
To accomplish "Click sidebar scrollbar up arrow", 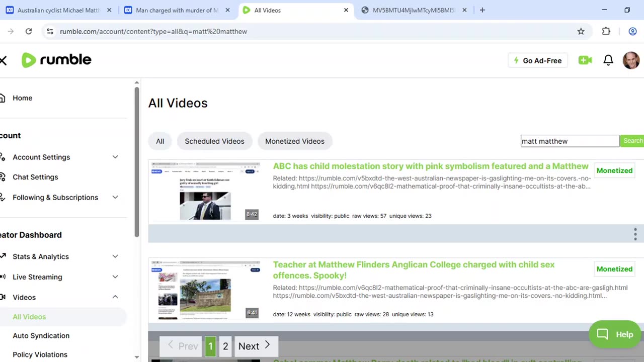I will pyautogui.click(x=136, y=82).
